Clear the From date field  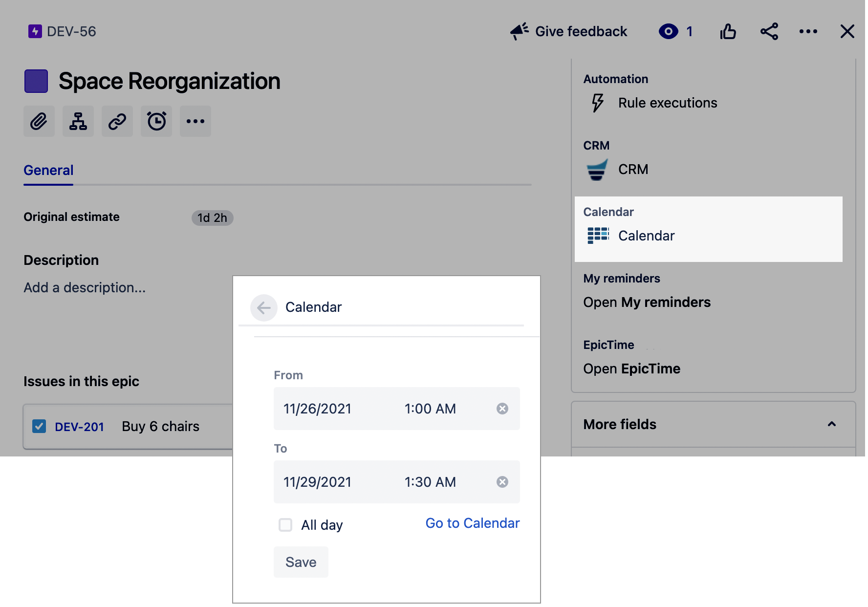click(502, 409)
